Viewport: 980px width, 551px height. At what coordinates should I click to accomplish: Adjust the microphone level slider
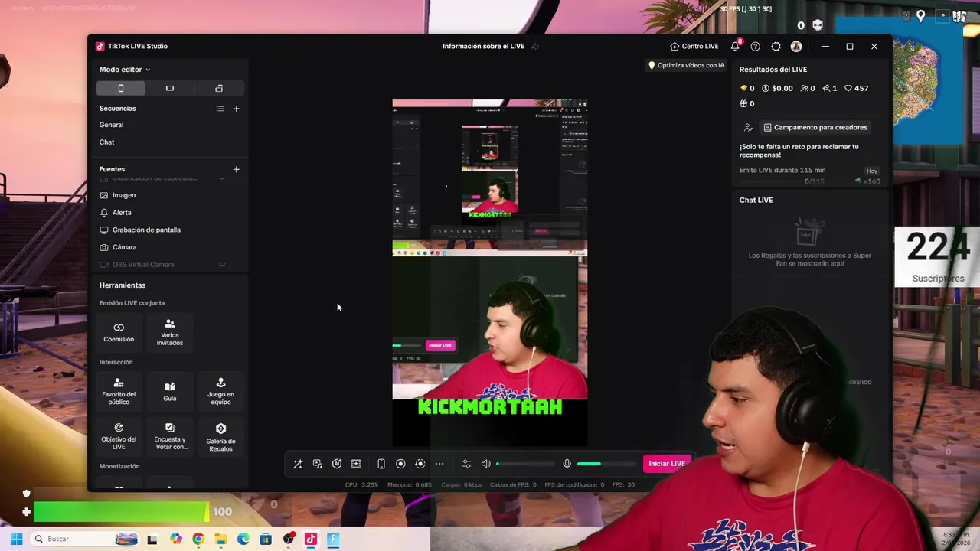[606, 464]
